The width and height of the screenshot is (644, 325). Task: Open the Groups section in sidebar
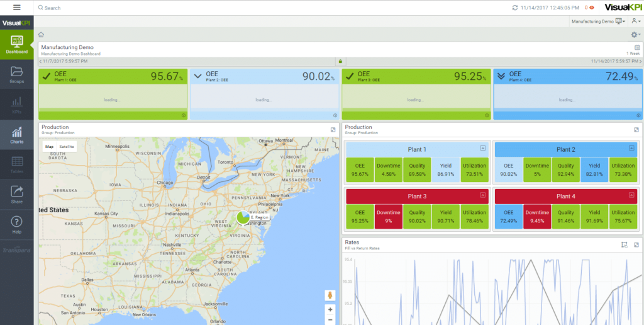click(16, 74)
